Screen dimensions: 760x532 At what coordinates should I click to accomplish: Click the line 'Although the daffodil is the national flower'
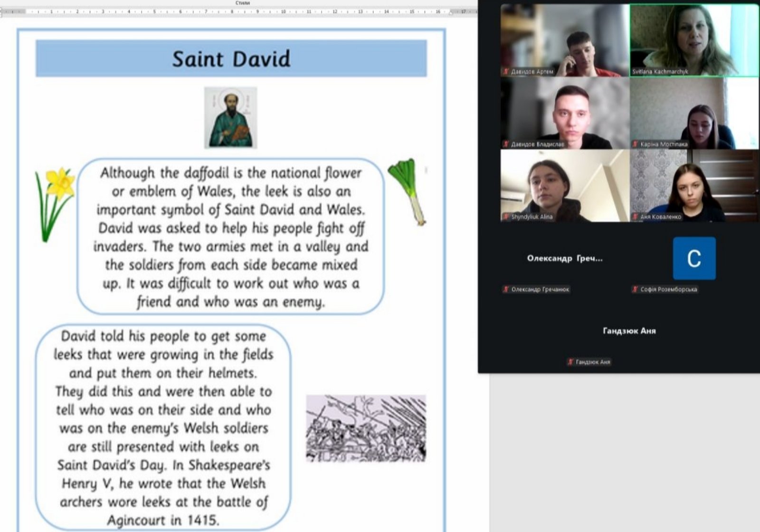[231, 173]
